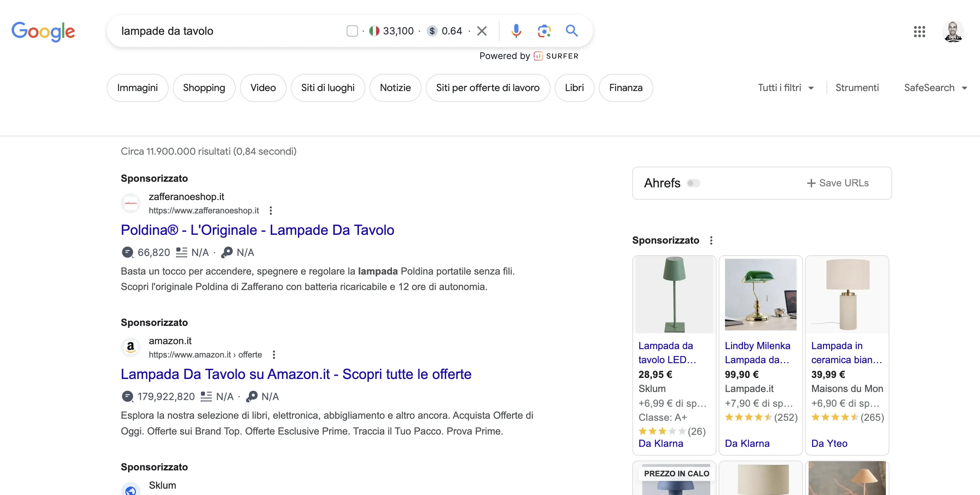Click the Italian flag search volume metric
Viewport: 980px width, 495px height.
point(374,31)
